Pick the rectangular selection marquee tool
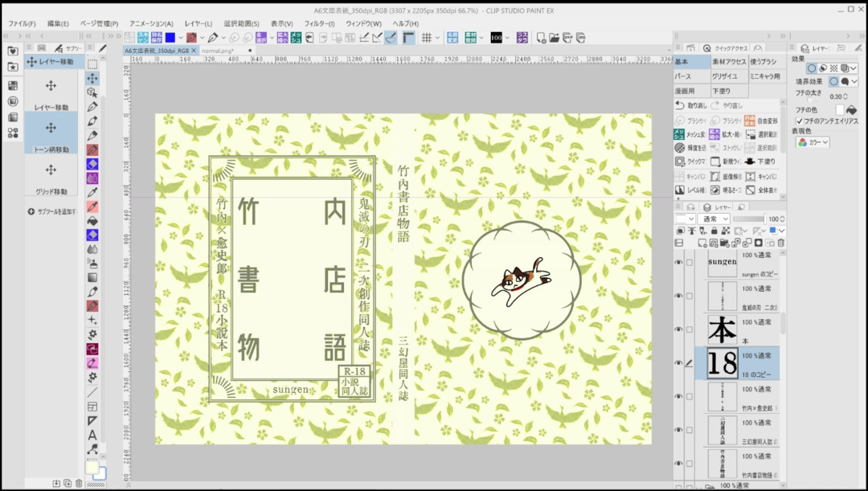868x491 pixels. coord(92,64)
